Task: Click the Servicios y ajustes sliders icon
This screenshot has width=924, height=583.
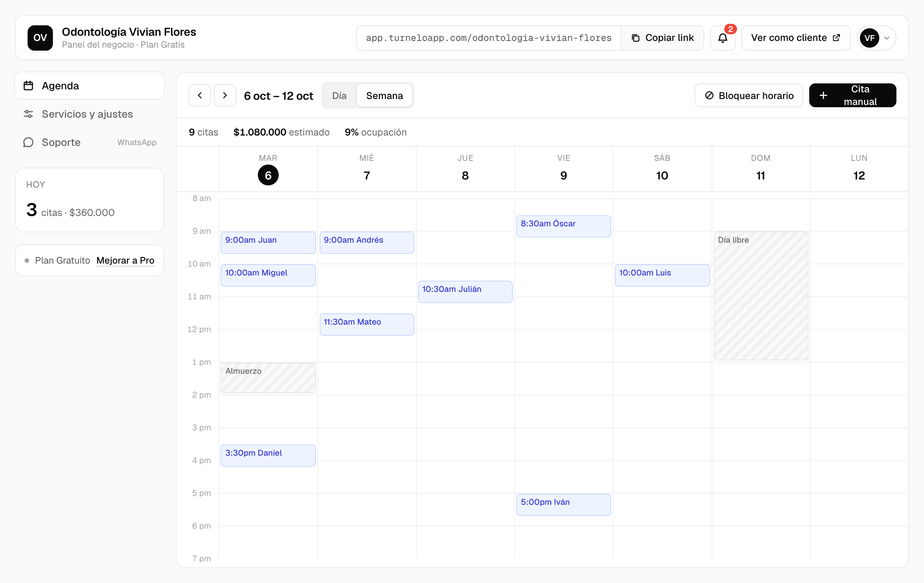Action: coord(28,114)
